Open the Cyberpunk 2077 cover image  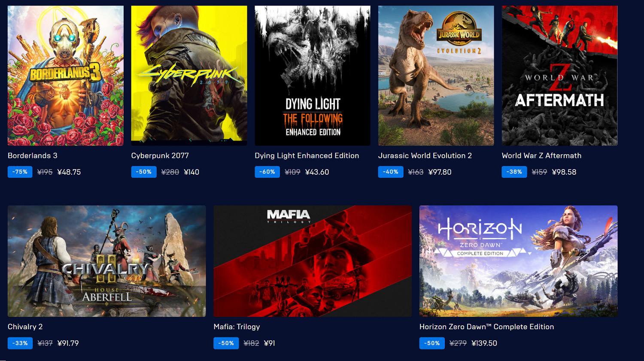click(189, 76)
